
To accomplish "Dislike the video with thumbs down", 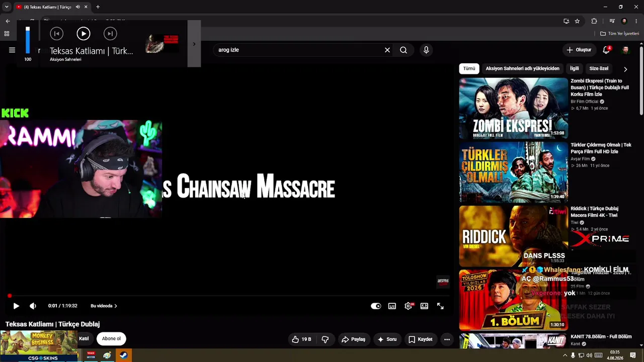I will click(325, 339).
